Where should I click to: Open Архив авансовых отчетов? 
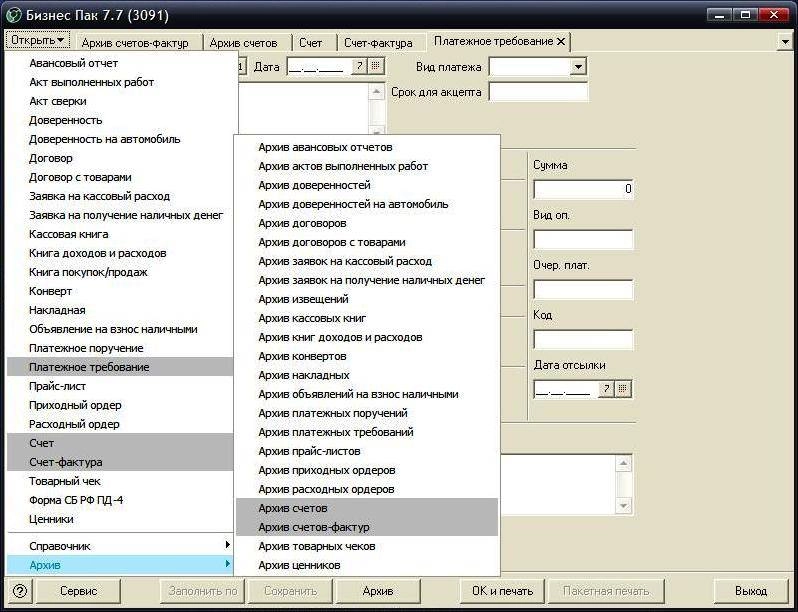click(x=367, y=147)
